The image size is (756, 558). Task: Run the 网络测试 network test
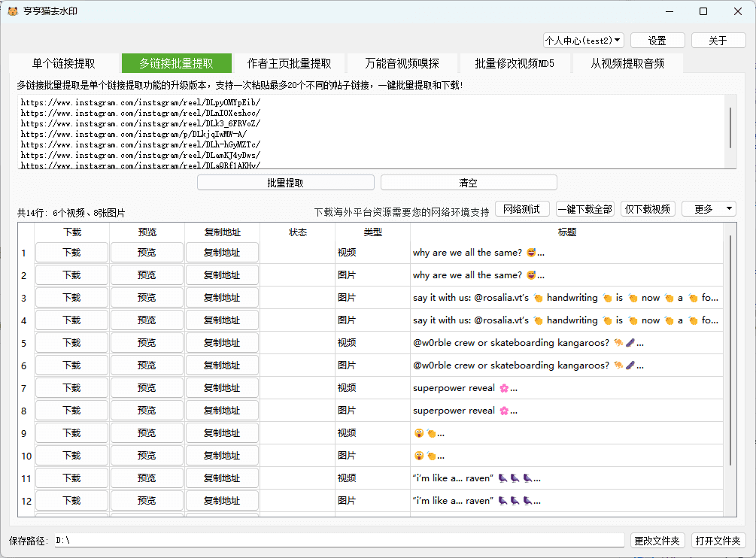pyautogui.click(x=522, y=209)
